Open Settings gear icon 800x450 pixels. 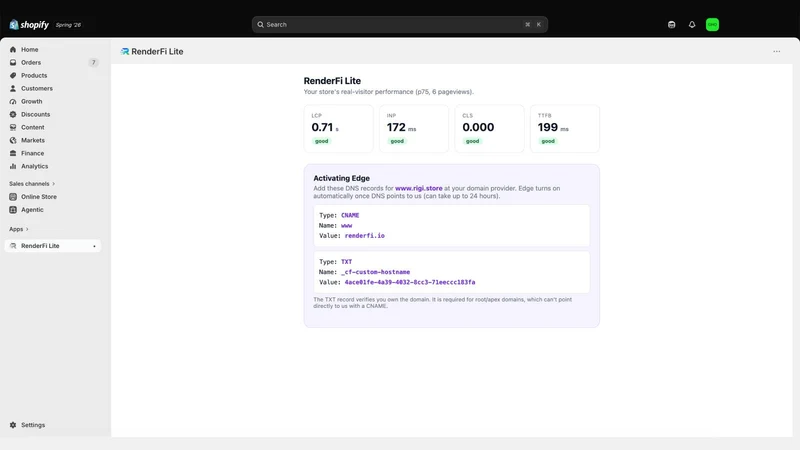(x=13, y=425)
